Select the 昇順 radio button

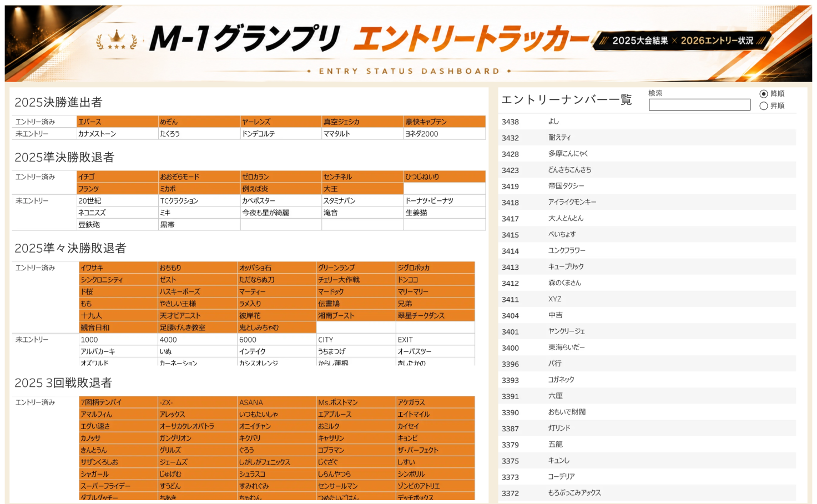click(x=764, y=105)
